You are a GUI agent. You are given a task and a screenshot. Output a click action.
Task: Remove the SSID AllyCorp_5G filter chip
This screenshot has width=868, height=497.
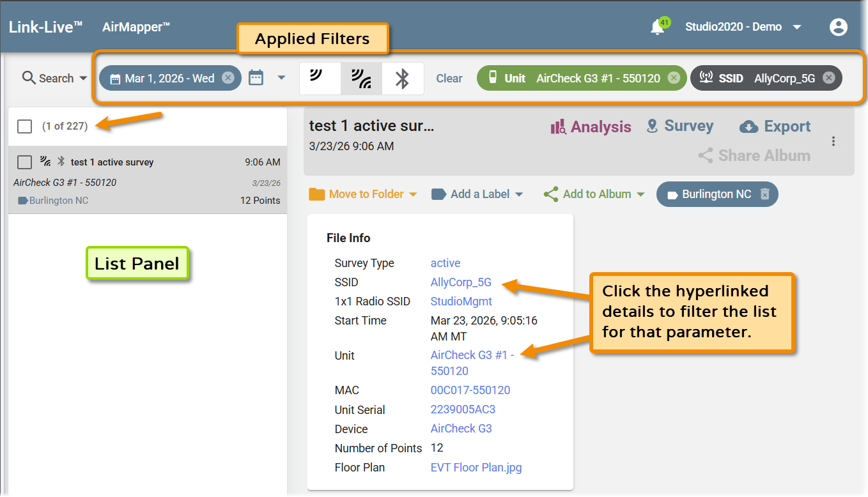[828, 78]
